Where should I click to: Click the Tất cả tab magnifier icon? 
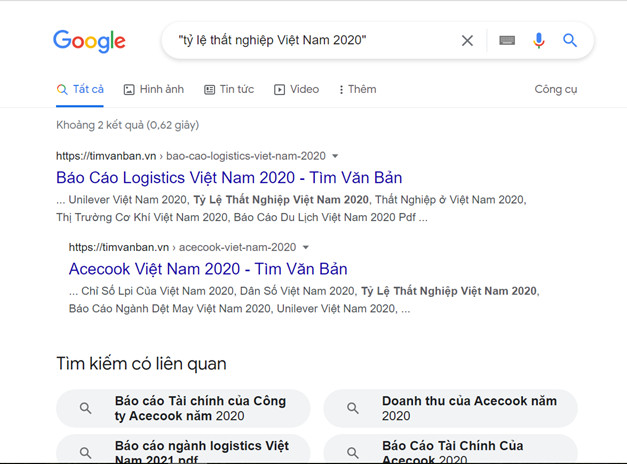click(62, 89)
